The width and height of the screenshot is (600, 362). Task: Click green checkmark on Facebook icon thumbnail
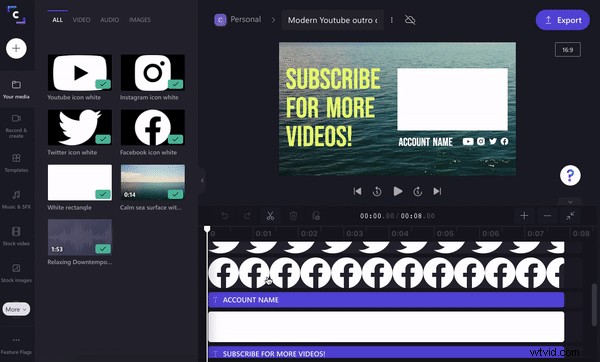[x=176, y=139]
